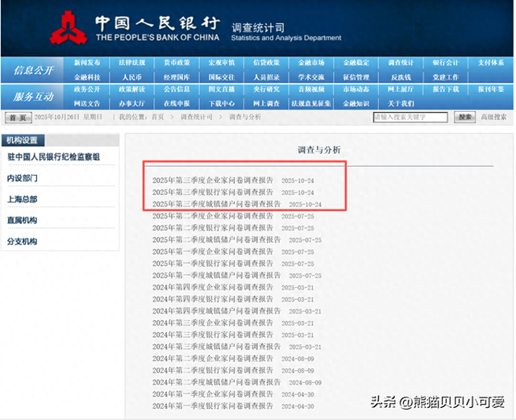Open 2025年第三季度城镇储户问卷调查报告
The width and height of the screenshot is (516, 420).
click(x=216, y=205)
